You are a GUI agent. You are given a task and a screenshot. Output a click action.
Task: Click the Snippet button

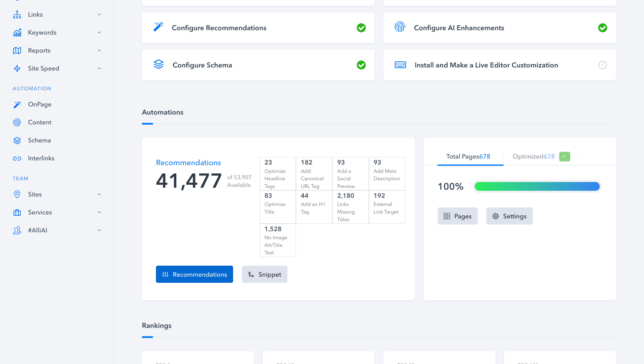click(264, 274)
